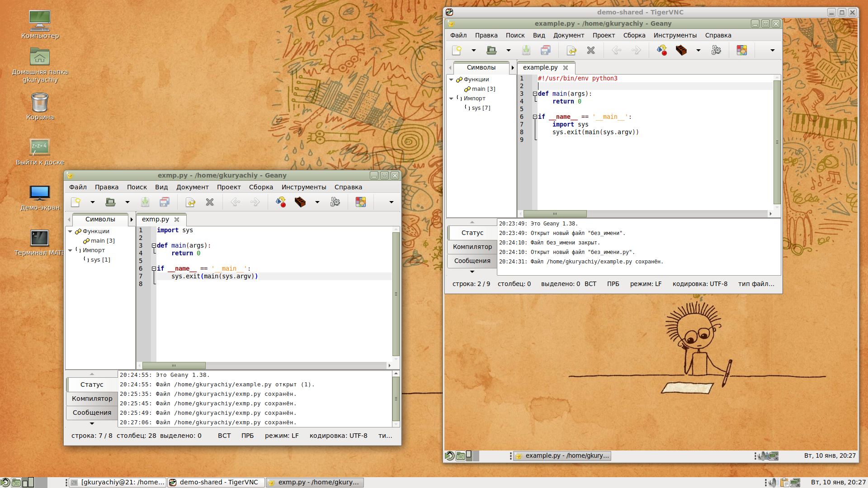The image size is (868, 488).
Task: Click Run gears icon in exmp.py Geany toolbar
Action: (335, 202)
